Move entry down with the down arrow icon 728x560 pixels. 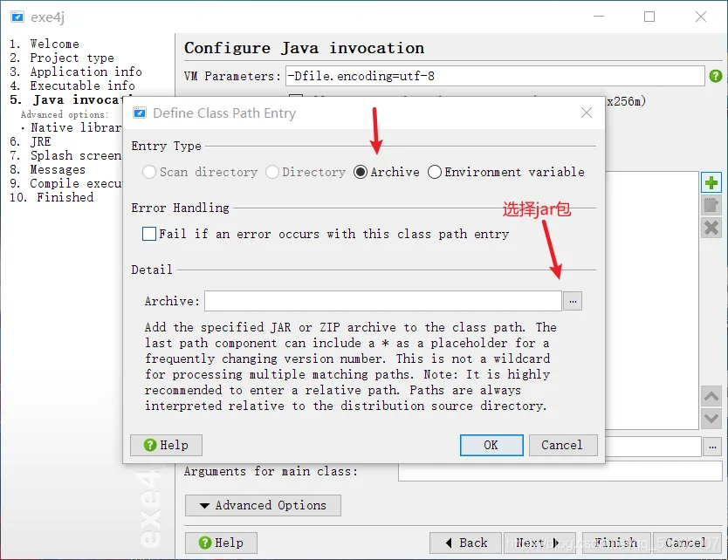point(711,419)
